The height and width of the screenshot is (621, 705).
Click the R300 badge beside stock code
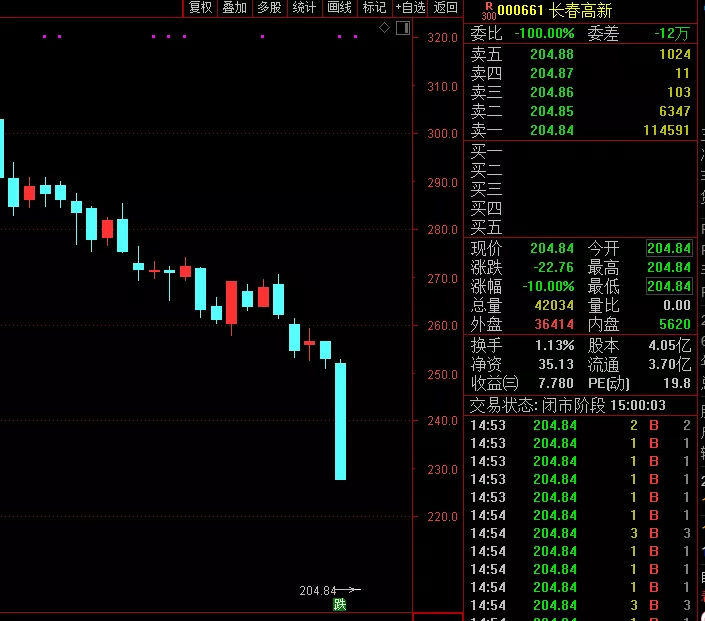click(488, 12)
